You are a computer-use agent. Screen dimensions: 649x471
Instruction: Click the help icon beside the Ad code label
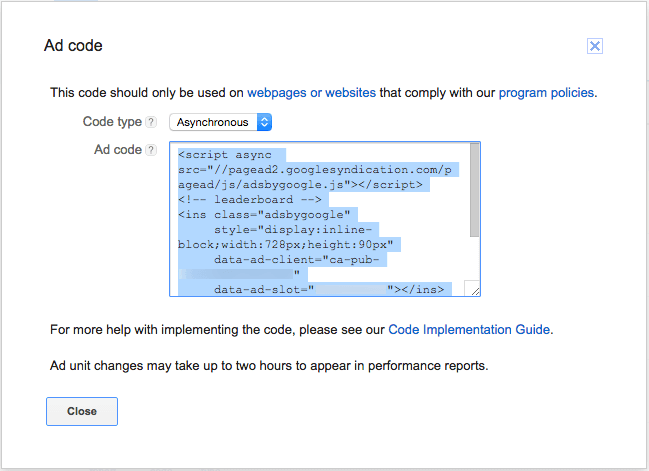(x=151, y=150)
